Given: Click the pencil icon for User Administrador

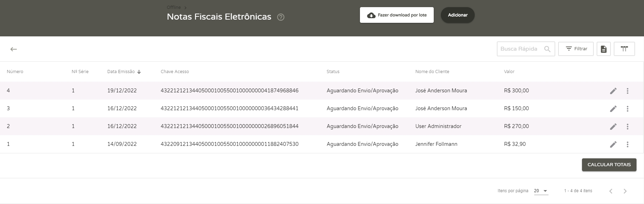Looking at the screenshot, I should coord(613,127).
